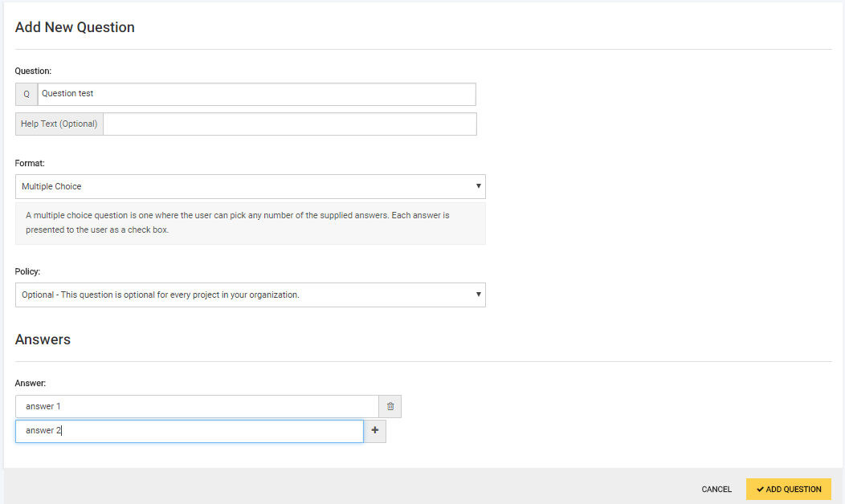
Task: Submit with the ADD QUESTION button
Action: (x=788, y=489)
